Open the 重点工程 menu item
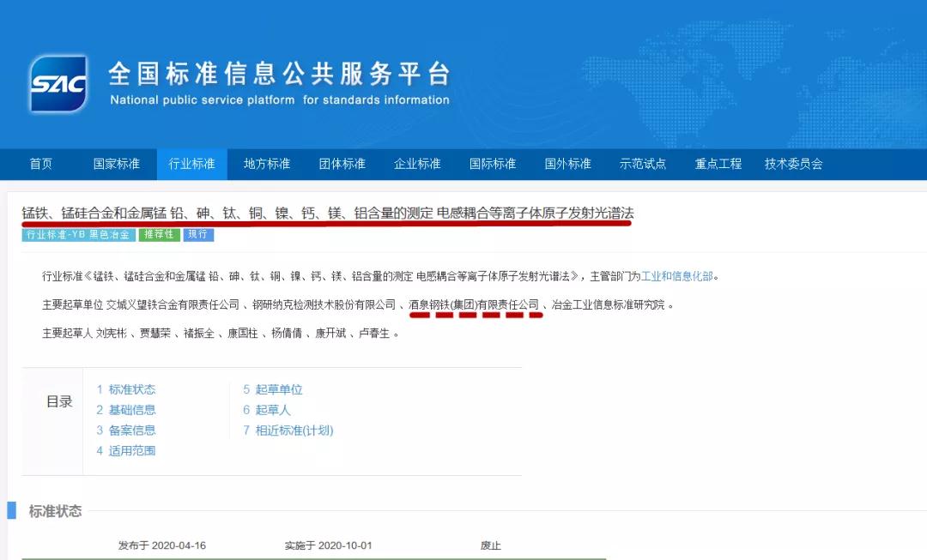The width and height of the screenshot is (927, 560). tap(718, 164)
